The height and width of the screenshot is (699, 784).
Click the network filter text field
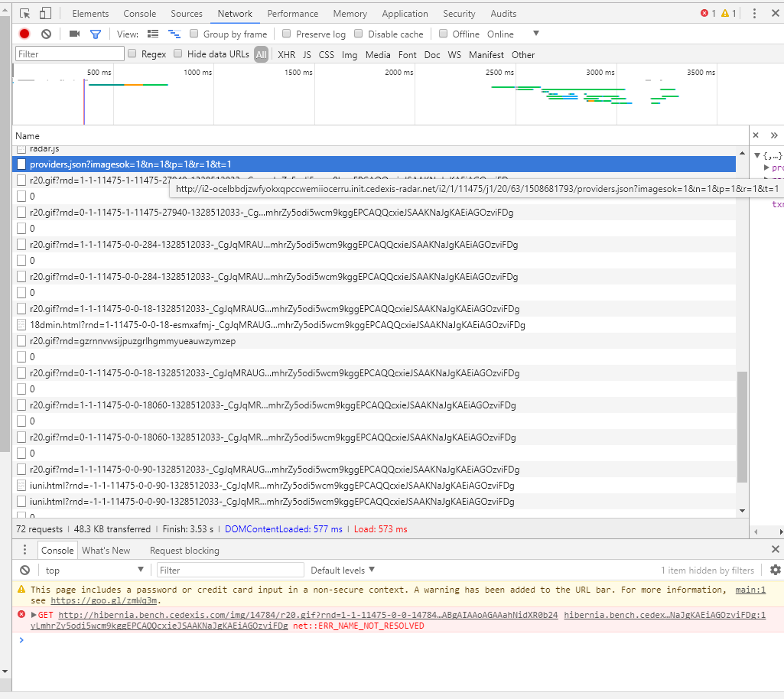click(70, 54)
